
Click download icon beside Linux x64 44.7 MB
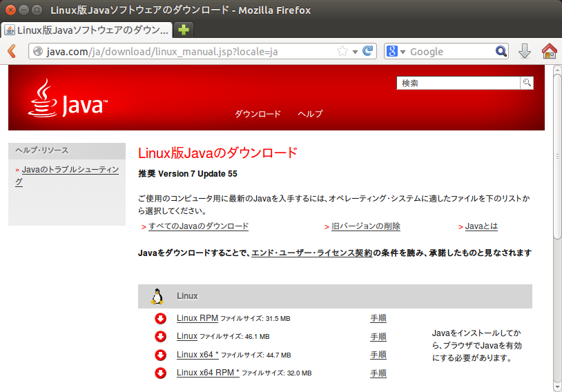160,355
